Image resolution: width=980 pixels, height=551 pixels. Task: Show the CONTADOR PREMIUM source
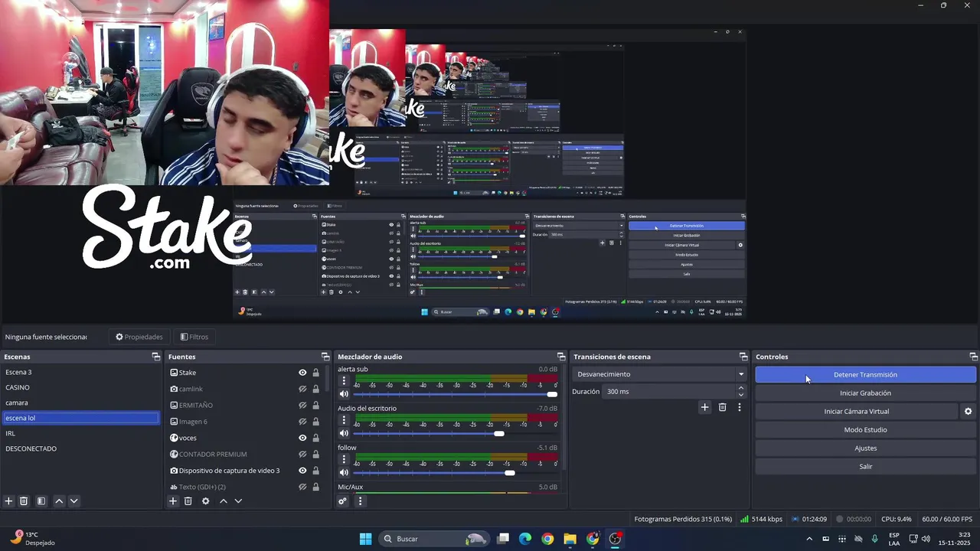click(x=302, y=455)
